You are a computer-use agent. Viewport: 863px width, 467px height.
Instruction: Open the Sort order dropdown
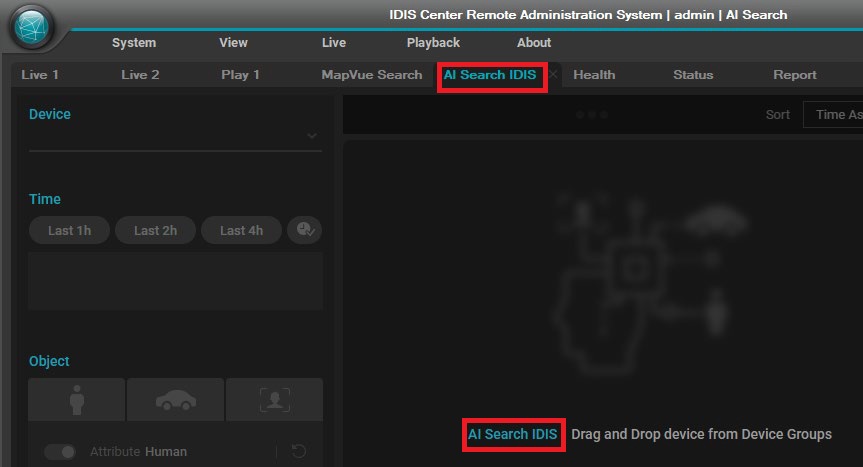(833, 114)
